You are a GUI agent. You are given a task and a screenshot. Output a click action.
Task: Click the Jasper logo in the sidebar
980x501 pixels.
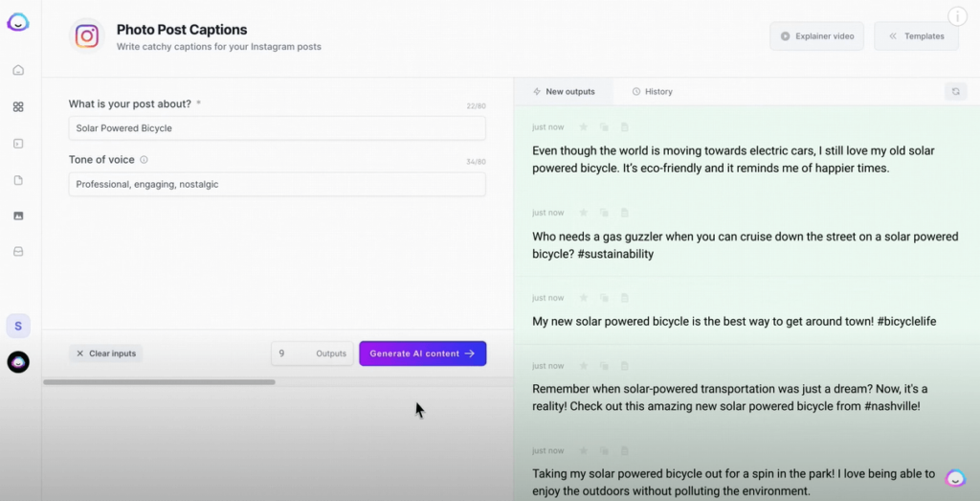click(18, 22)
